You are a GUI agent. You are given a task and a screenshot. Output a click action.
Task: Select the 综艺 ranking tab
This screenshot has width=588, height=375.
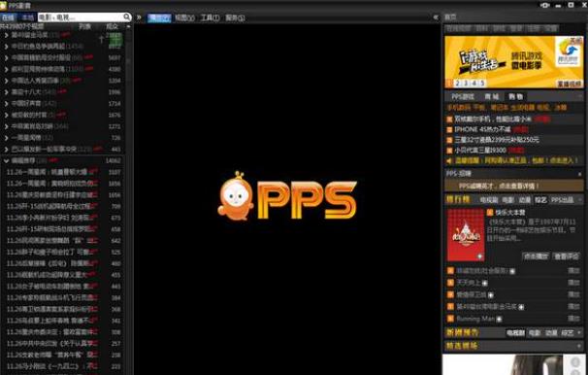(x=540, y=200)
